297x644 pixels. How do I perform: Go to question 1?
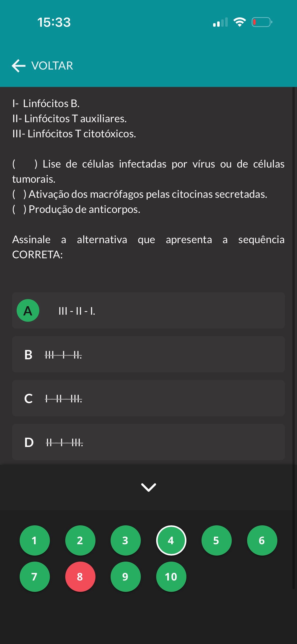(35, 540)
